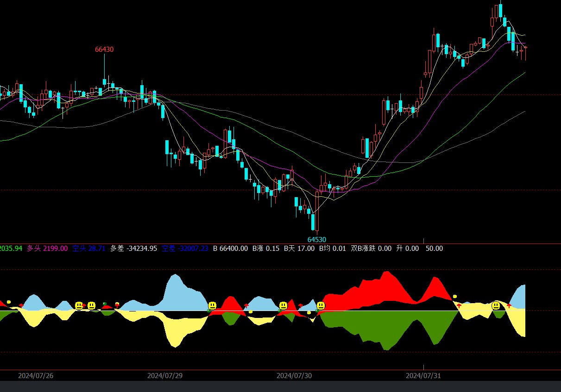Click the 多差 -34234.95 indicator value
Viewport: 561px width, 392px height.
(x=133, y=249)
